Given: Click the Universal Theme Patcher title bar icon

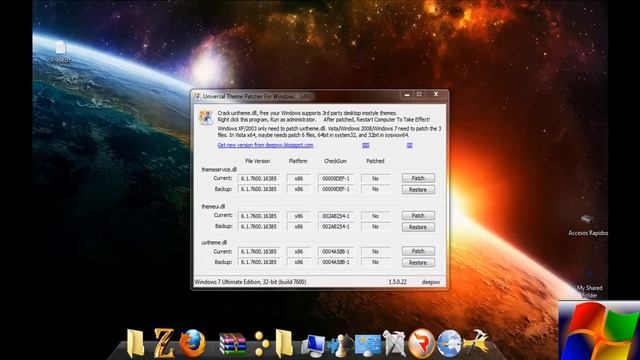Looking at the screenshot, I should pyautogui.click(x=198, y=96).
